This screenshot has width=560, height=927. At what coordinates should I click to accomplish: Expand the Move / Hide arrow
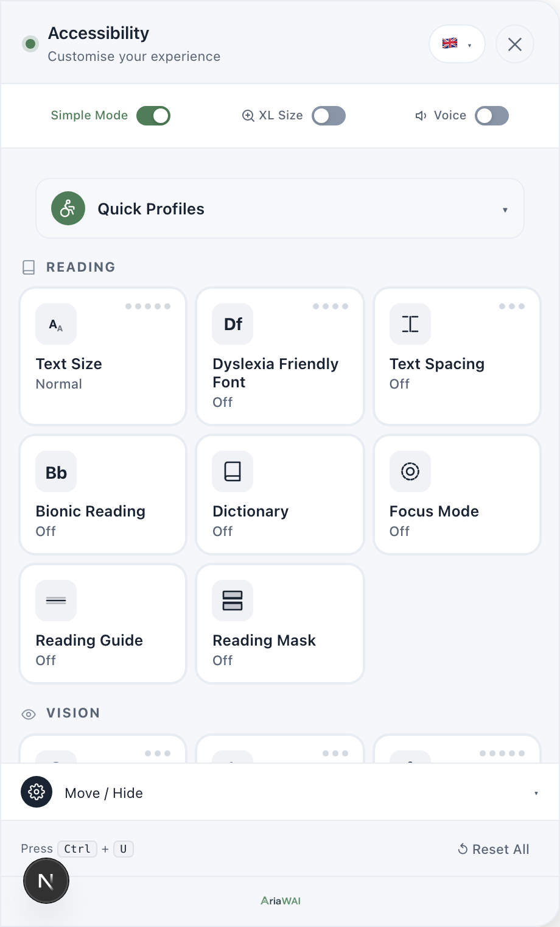coord(536,793)
